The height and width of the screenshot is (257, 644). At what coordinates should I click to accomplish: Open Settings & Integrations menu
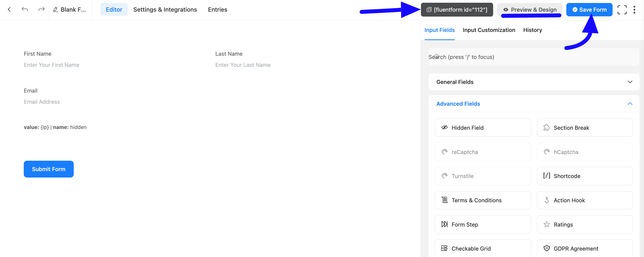(x=165, y=9)
